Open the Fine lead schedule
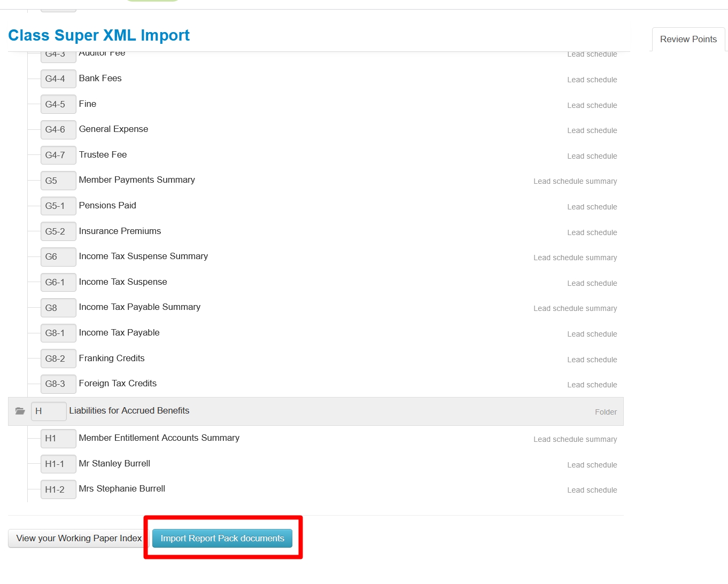728x584 pixels. click(88, 104)
